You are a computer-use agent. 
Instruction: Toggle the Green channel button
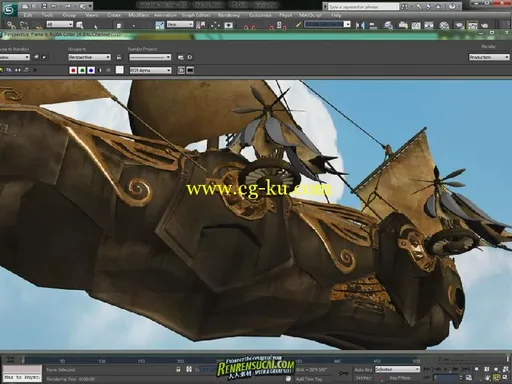click(x=82, y=70)
